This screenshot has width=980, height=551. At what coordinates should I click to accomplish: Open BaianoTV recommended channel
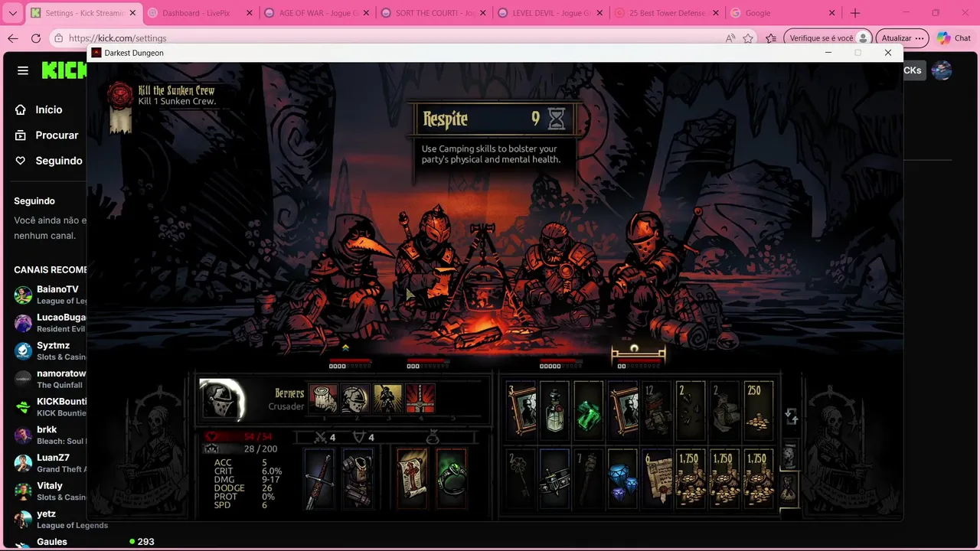tap(49, 295)
